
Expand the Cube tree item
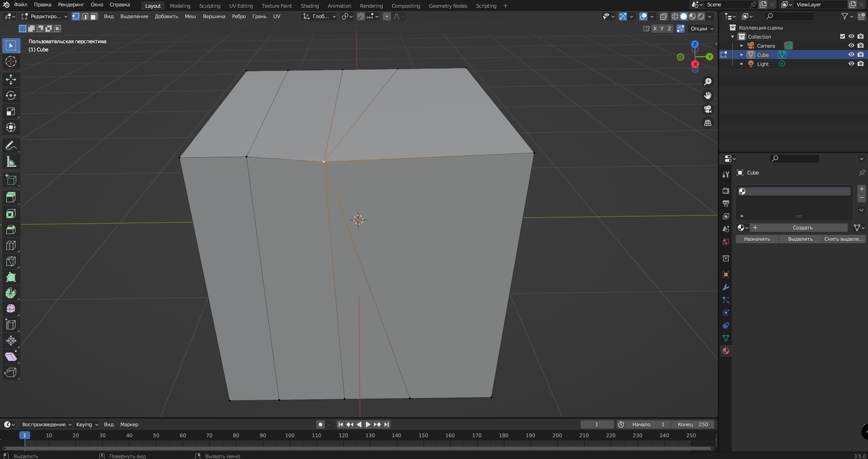click(742, 55)
